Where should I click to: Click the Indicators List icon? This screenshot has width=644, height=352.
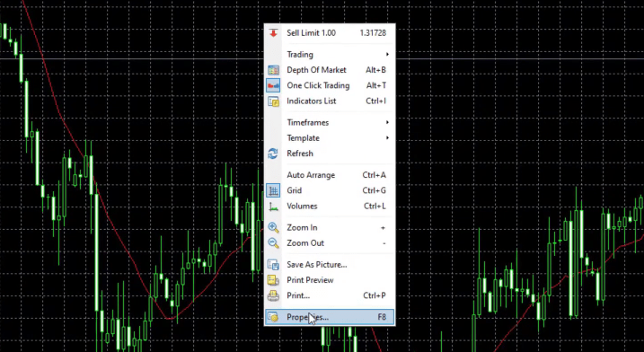273,101
